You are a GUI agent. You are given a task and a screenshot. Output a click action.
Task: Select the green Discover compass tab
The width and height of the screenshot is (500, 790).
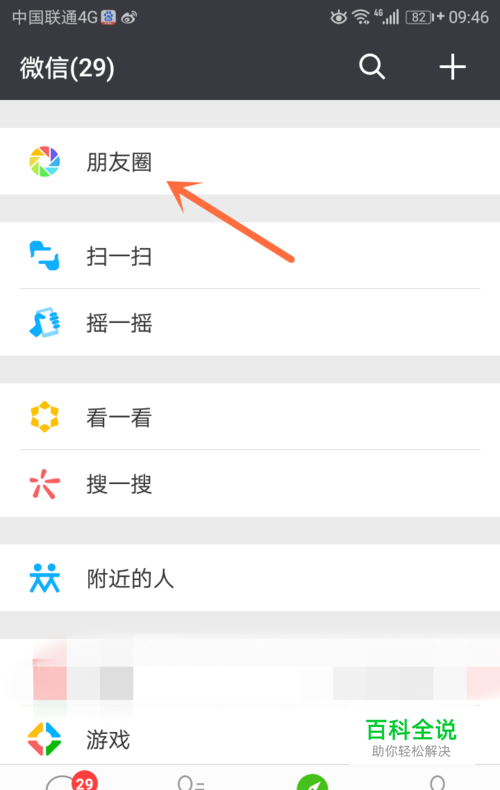312,782
